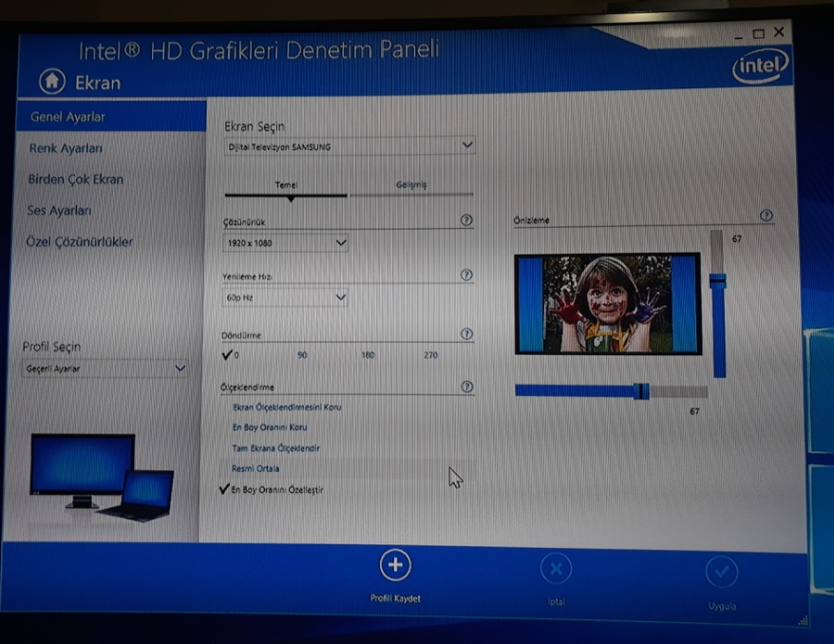Maximize the Intel control panel window
The image size is (834, 644).
pos(758,34)
